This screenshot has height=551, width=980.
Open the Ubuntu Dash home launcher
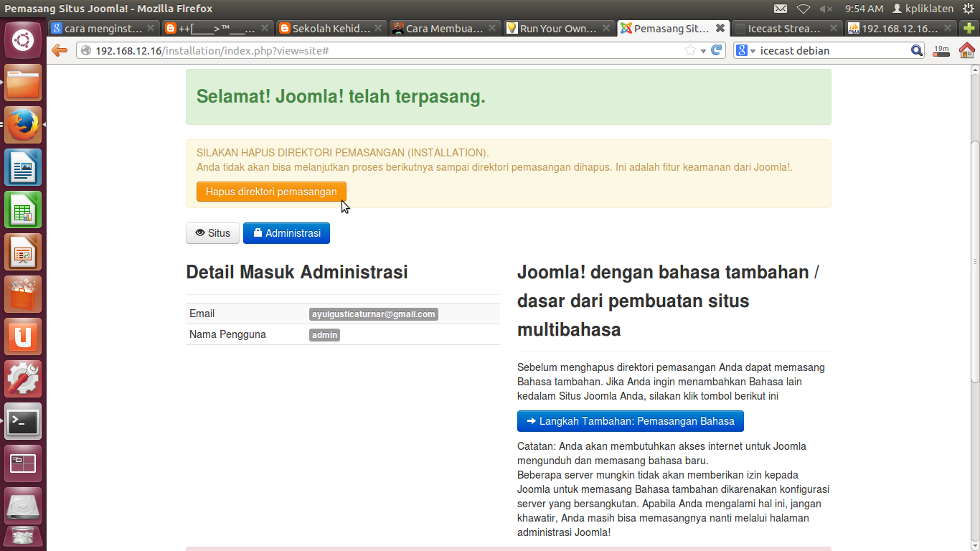pyautogui.click(x=23, y=40)
